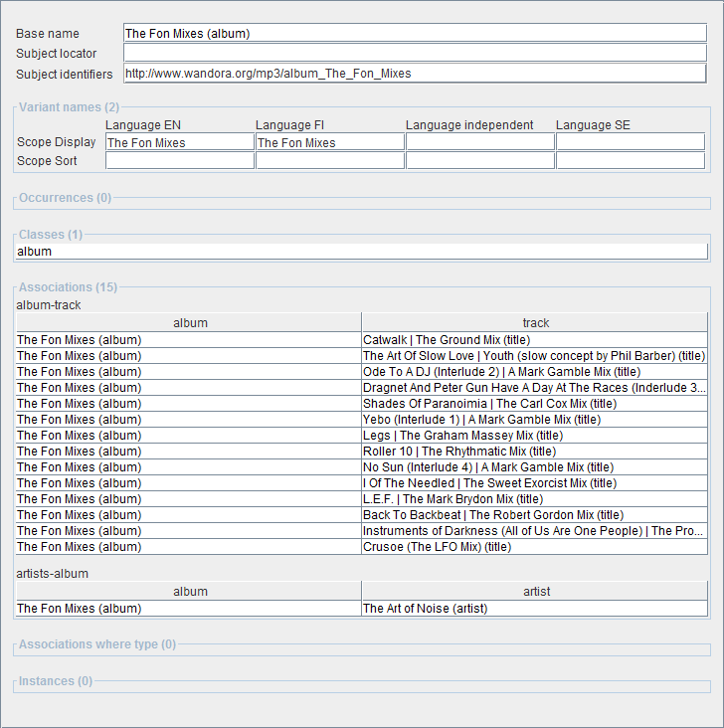The height and width of the screenshot is (728, 724).
Task: Click the 'Subject identifiers' label
Action: [x=64, y=75]
